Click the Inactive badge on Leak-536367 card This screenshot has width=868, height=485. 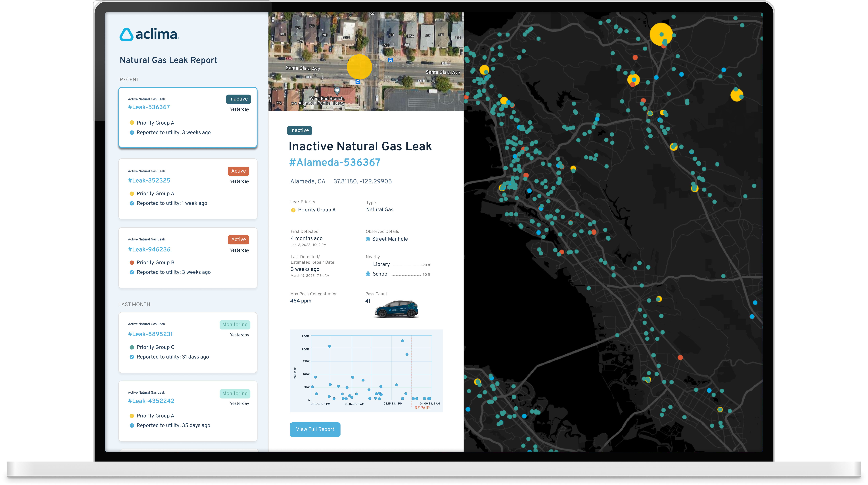coord(238,99)
